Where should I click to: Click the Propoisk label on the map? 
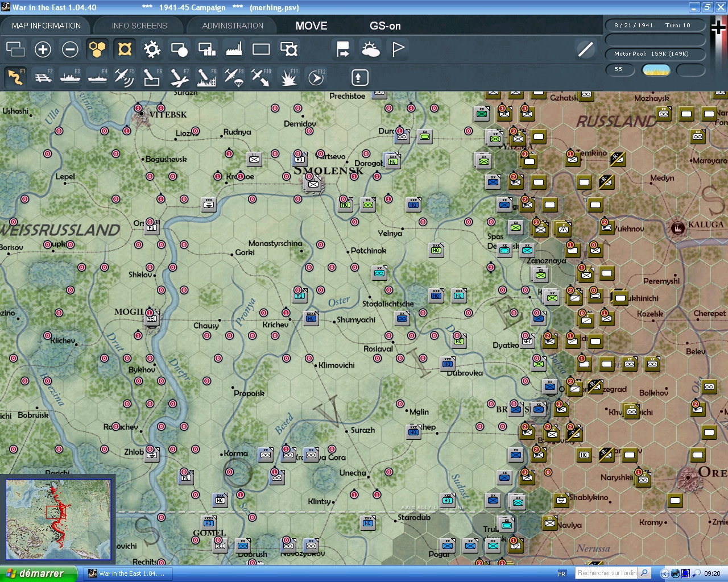249,393
